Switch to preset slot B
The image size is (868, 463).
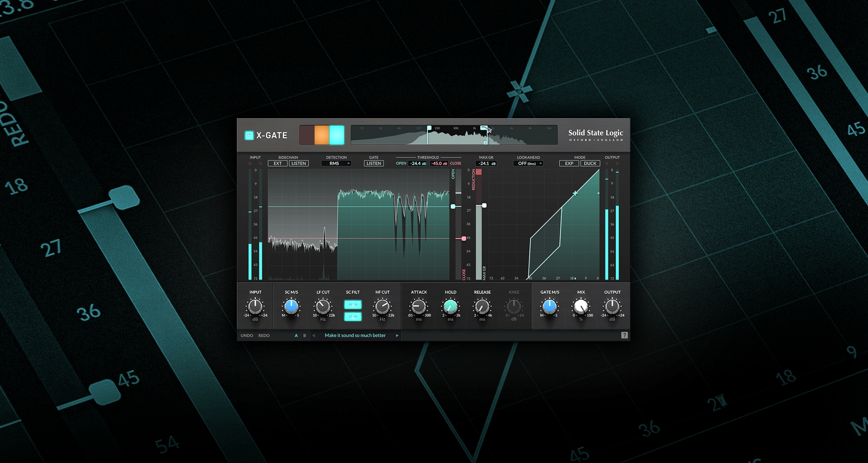[x=304, y=335]
